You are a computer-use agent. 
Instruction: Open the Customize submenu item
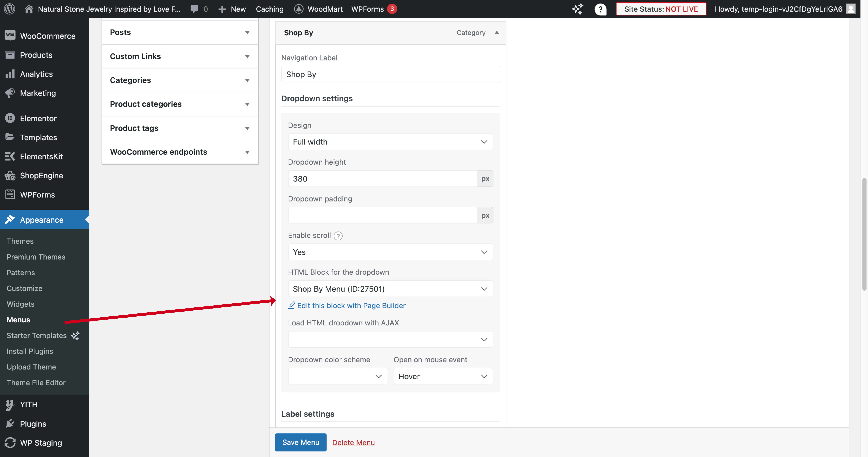pyautogui.click(x=25, y=288)
